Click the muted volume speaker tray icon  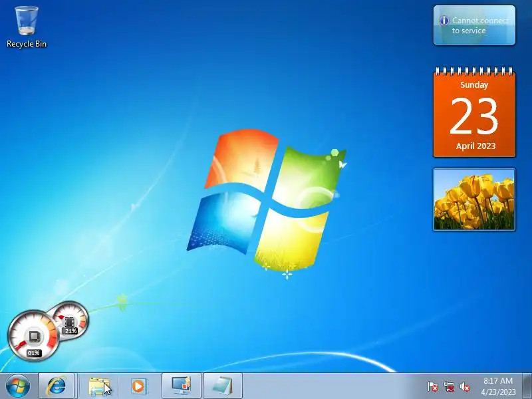tap(464, 386)
